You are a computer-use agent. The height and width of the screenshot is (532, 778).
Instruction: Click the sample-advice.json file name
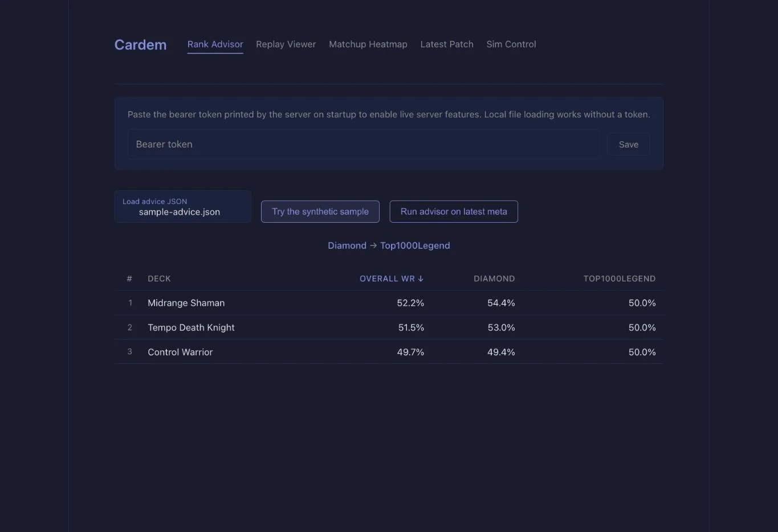pos(180,212)
